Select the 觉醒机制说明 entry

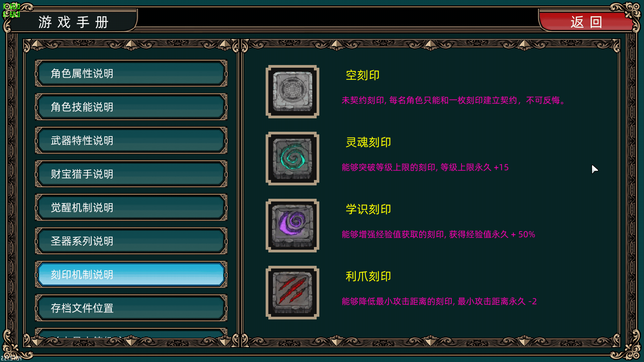coord(131,207)
